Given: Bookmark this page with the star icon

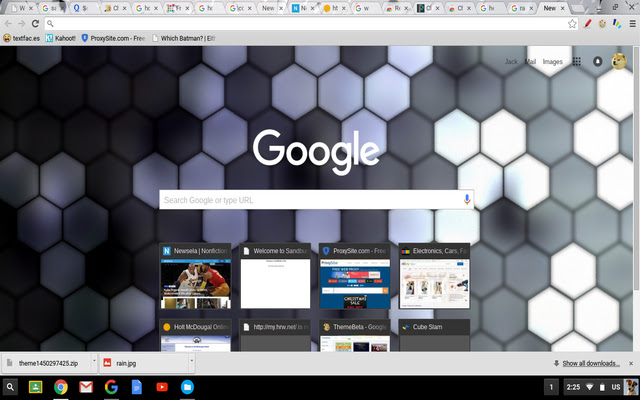Looking at the screenshot, I should 572,24.
